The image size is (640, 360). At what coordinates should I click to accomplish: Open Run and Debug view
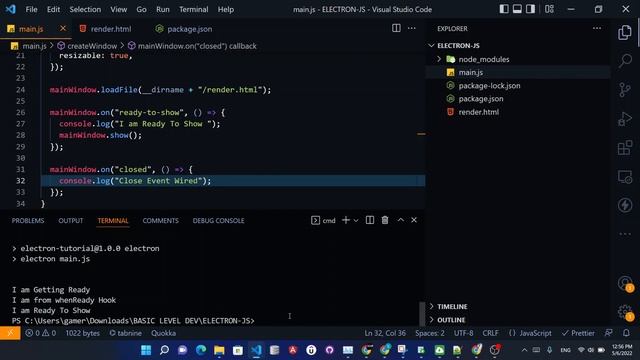coord(624,119)
